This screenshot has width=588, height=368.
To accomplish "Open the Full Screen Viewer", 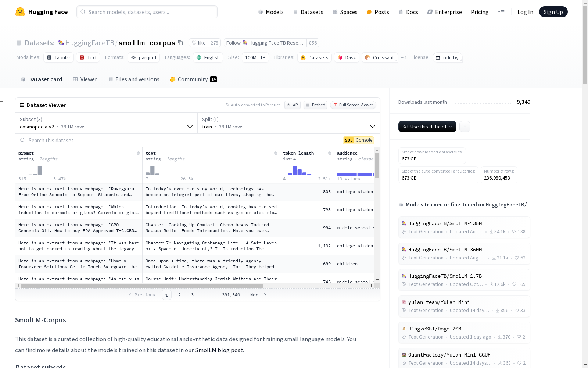I will [x=353, y=105].
